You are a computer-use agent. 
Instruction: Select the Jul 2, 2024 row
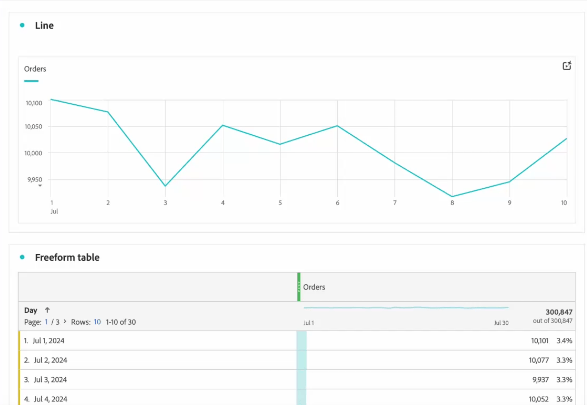(x=297, y=360)
